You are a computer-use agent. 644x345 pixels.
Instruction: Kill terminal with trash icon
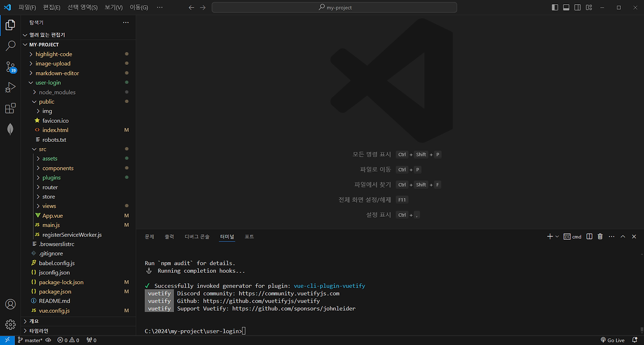[x=600, y=236]
